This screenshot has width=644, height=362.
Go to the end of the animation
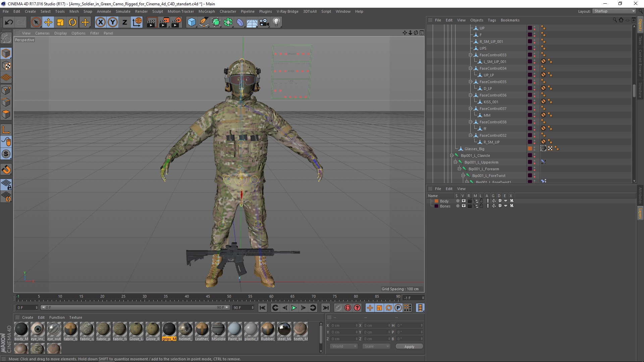(325, 308)
